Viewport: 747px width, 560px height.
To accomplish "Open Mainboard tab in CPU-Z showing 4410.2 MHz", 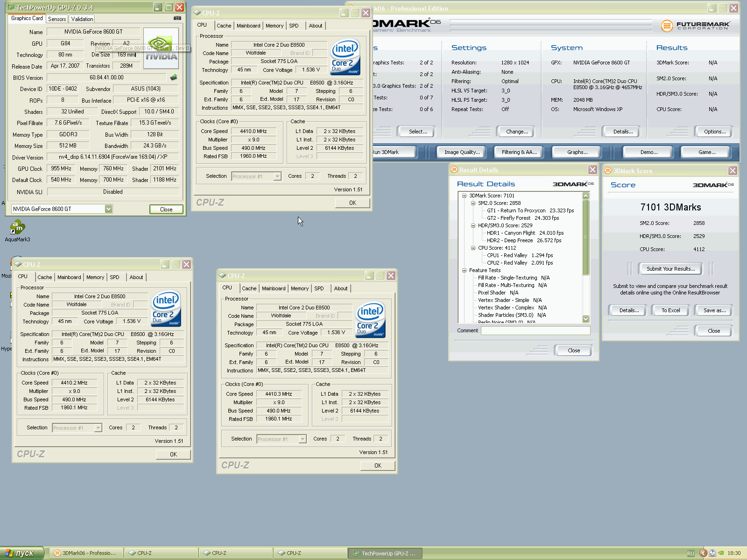I will pyautogui.click(x=69, y=277).
